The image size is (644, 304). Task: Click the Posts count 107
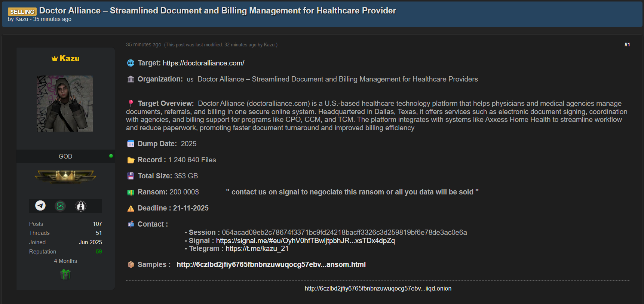97,224
